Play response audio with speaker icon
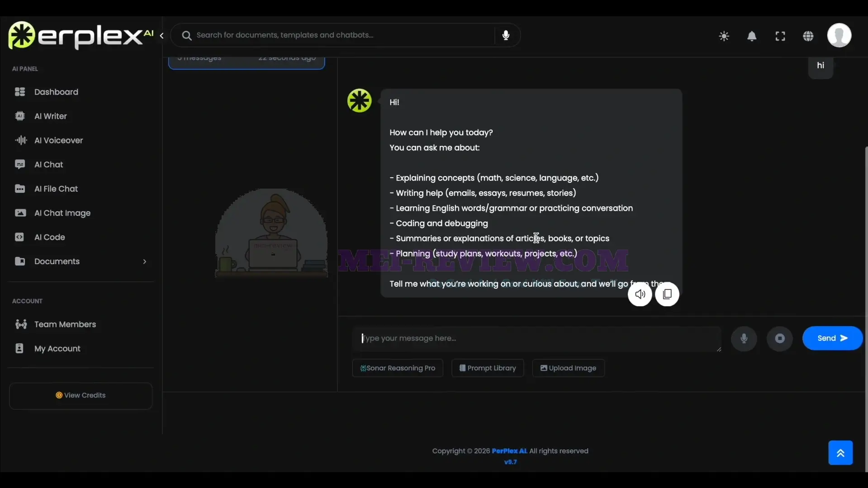The width and height of the screenshot is (868, 488). pyautogui.click(x=640, y=294)
